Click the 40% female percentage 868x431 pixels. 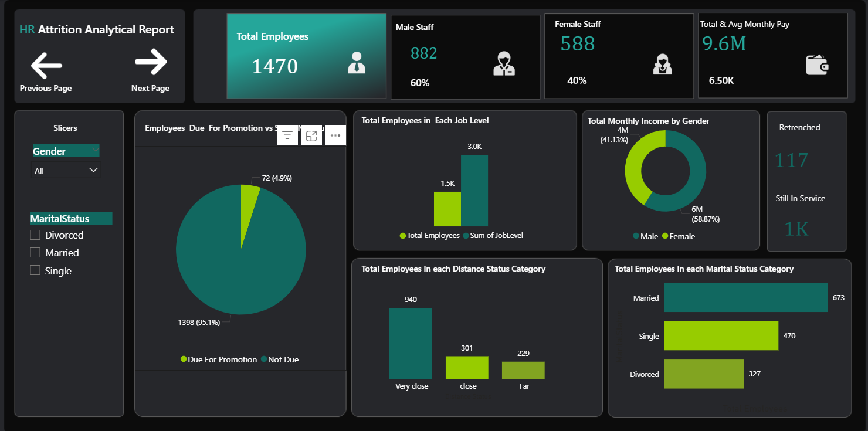click(x=577, y=80)
